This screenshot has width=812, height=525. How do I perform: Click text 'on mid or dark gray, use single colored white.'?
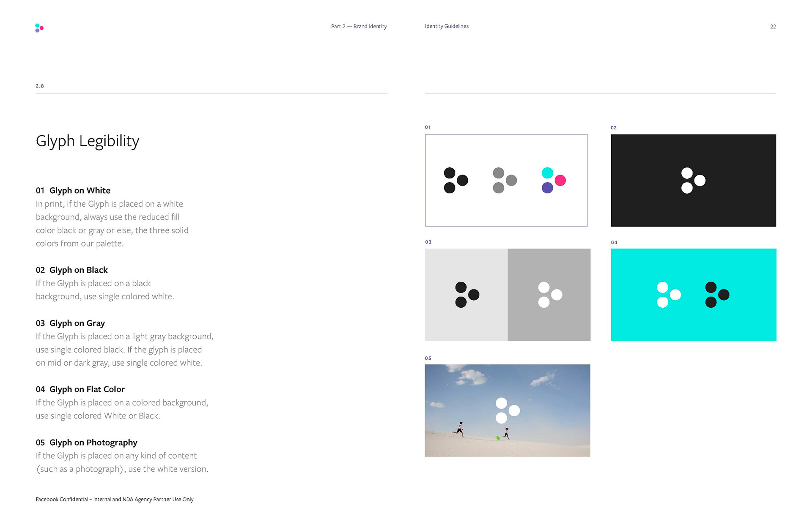tap(119, 363)
